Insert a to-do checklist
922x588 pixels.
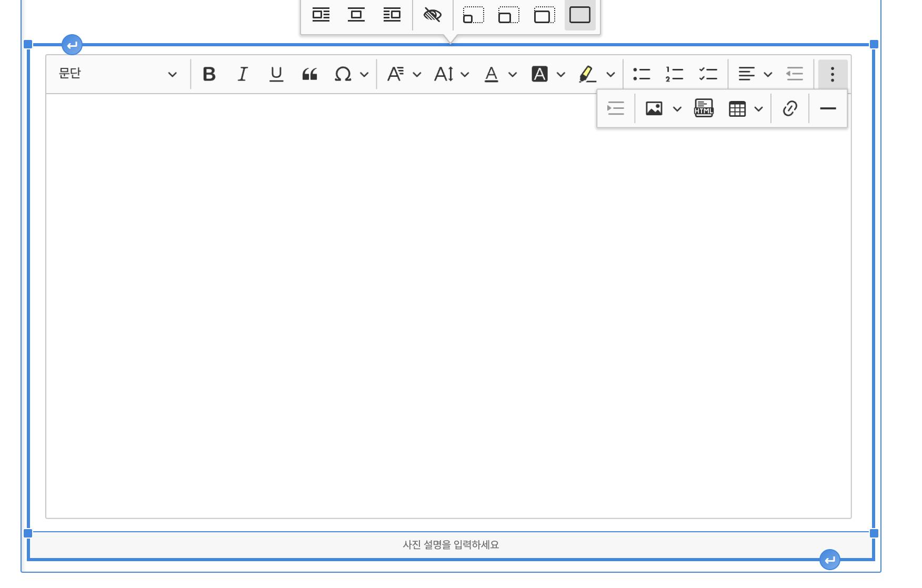(x=708, y=74)
